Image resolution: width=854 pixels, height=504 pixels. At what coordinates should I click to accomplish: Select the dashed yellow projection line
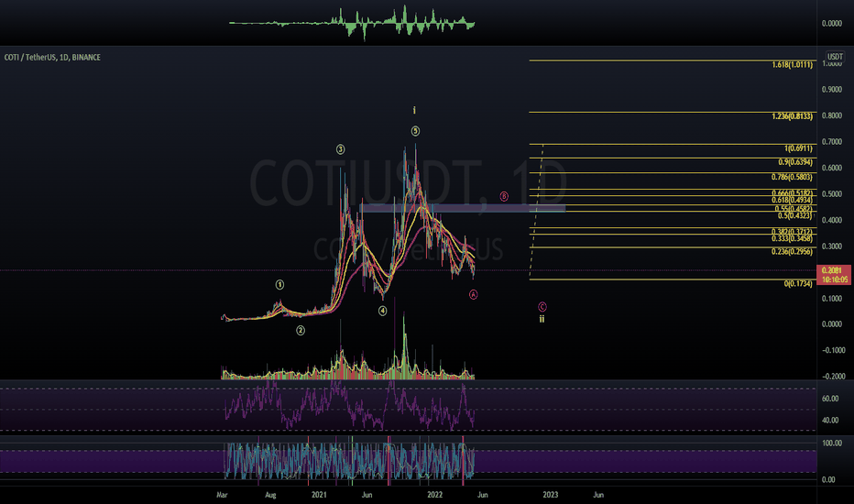tap(536, 210)
